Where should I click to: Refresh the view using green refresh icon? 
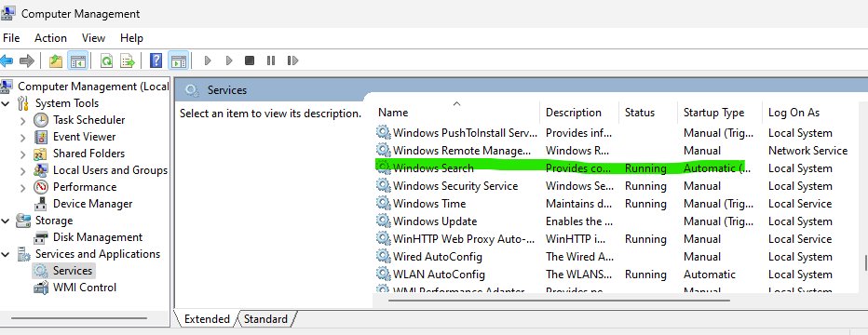tap(106, 60)
